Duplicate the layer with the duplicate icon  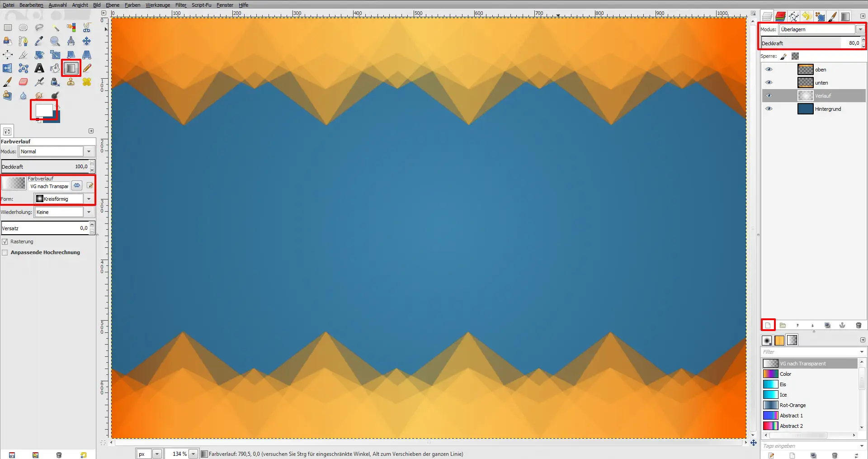pos(827,325)
